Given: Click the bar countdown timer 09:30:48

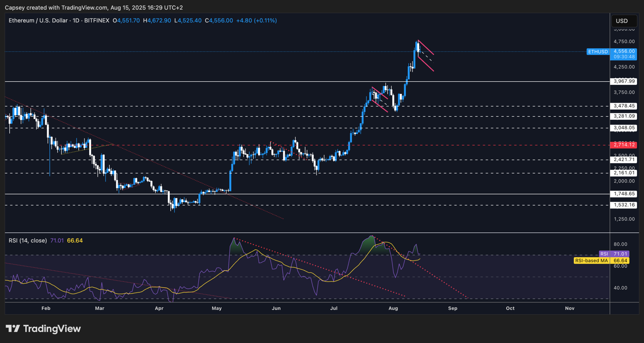Looking at the screenshot, I should (x=624, y=57).
